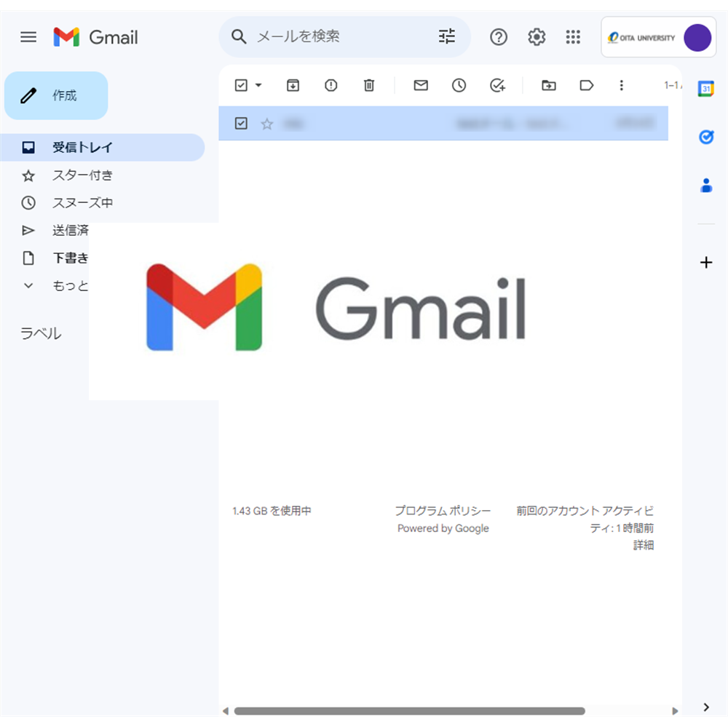Open Contacts side panel icon

click(x=706, y=186)
